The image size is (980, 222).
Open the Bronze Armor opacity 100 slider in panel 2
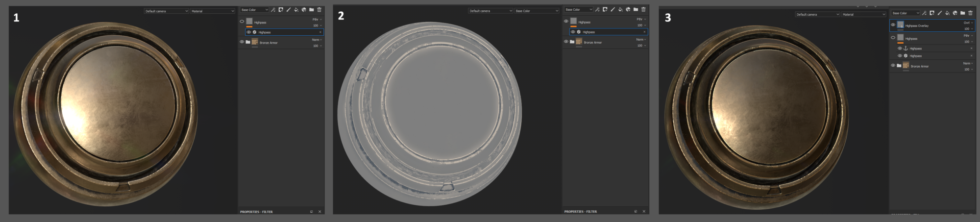tap(641, 46)
